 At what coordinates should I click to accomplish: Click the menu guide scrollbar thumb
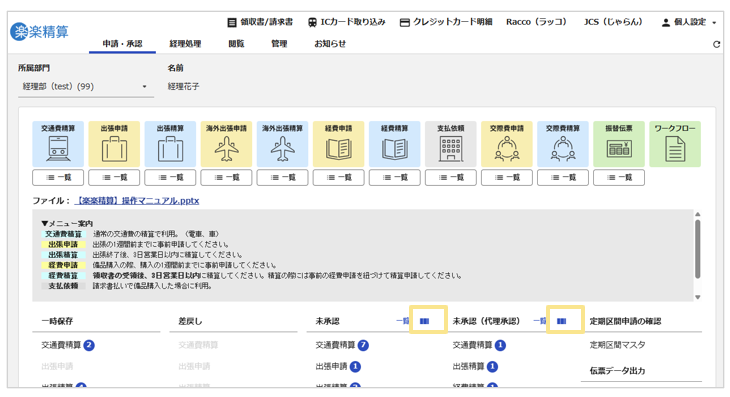[697, 249]
